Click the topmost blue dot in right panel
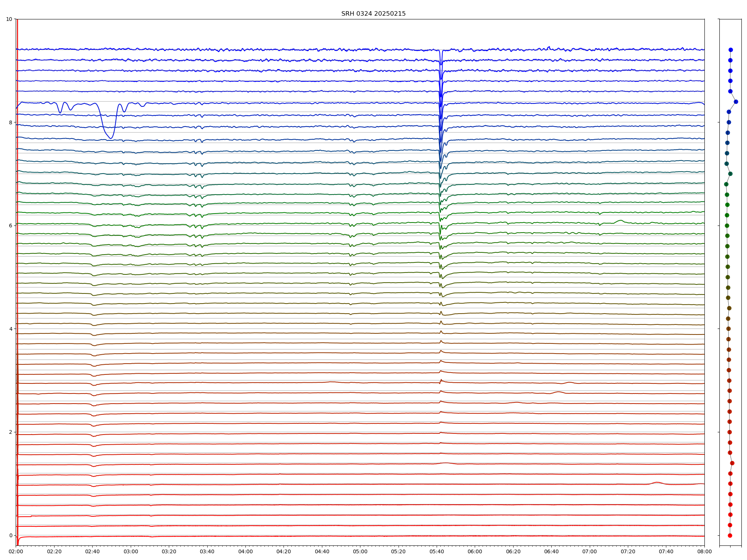 coord(731,50)
